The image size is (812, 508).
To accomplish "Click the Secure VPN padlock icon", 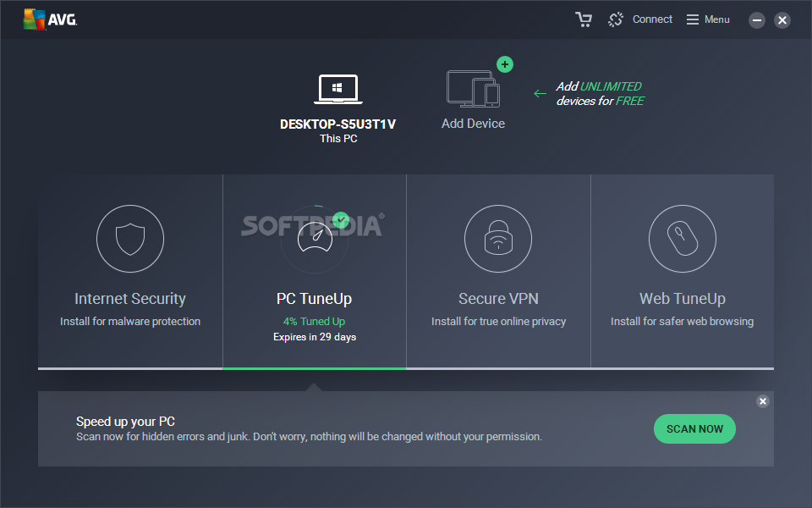I will pos(498,239).
